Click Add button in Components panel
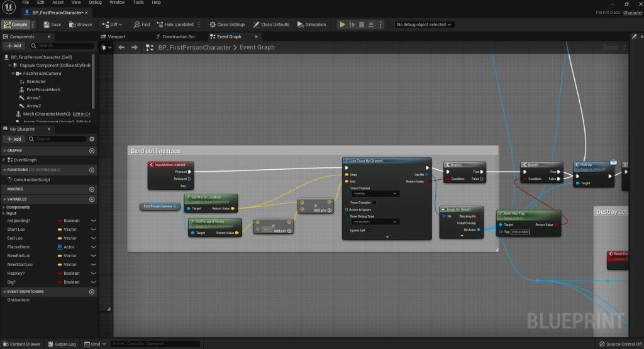The height and width of the screenshot is (349, 644). (x=14, y=46)
